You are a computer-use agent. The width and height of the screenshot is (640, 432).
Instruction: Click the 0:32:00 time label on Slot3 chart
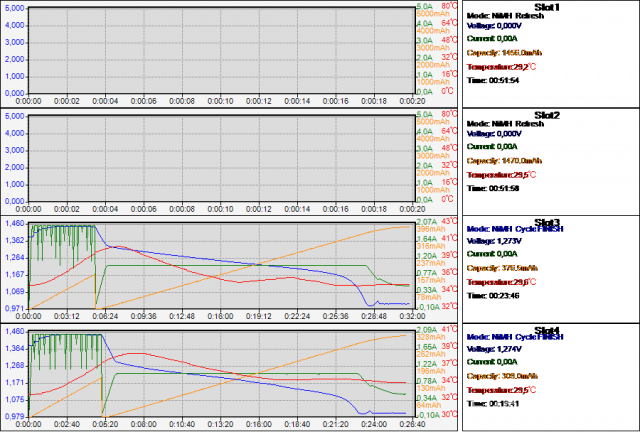(x=412, y=316)
